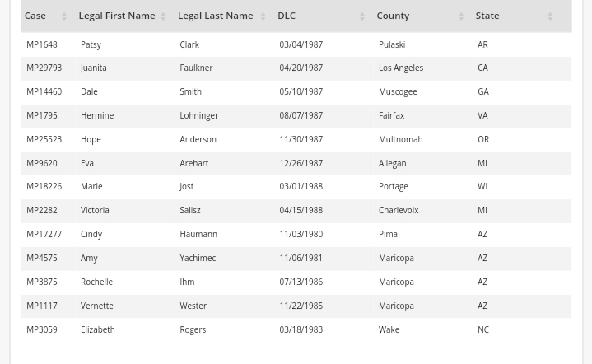
Task: Select case number MP14460
Action: pyautogui.click(x=44, y=92)
